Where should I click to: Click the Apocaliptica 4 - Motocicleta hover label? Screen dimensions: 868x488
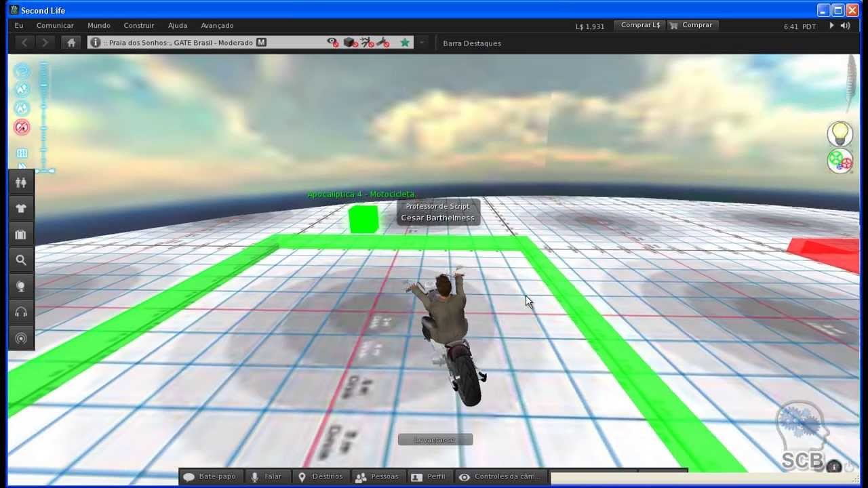click(x=361, y=195)
